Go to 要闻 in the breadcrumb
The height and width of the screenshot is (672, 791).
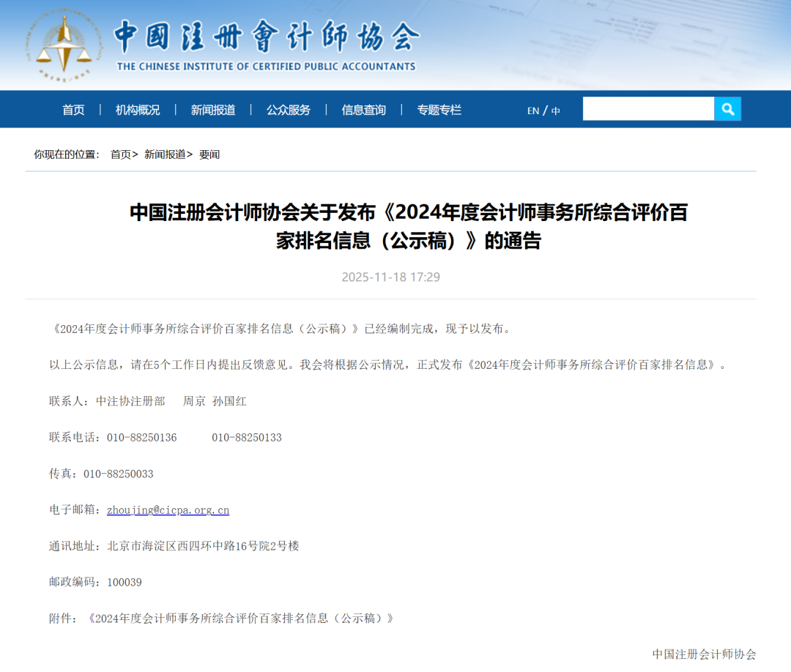(209, 154)
